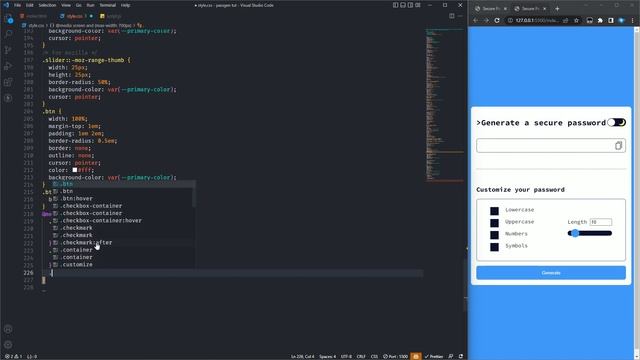640x360 pixels.
Task: Click Ln, Col cursor position status
Action: point(302,356)
